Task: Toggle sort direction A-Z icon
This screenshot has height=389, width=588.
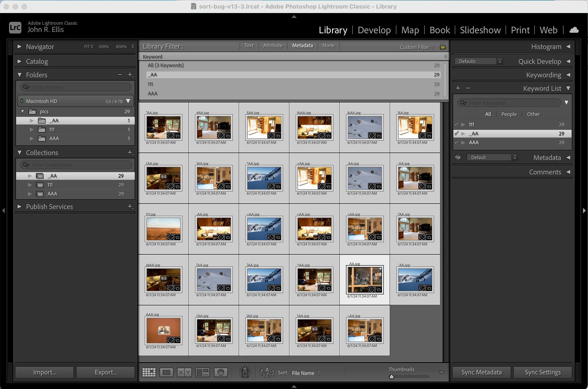Action: 267,372
